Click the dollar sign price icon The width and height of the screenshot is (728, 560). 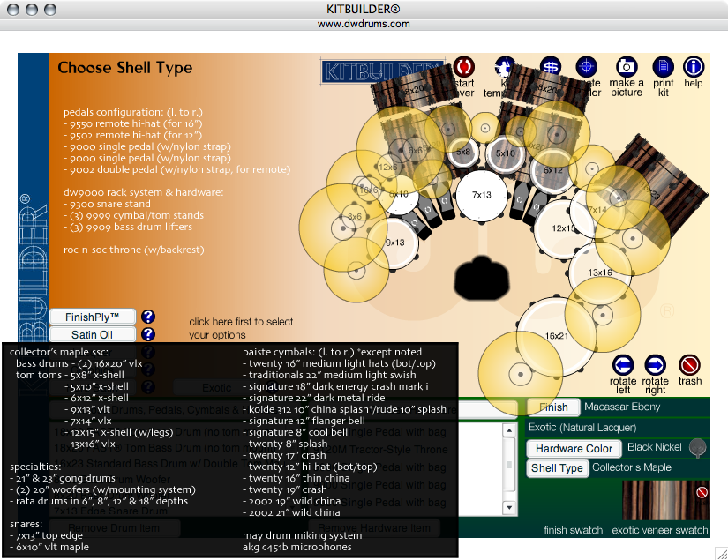[550, 67]
